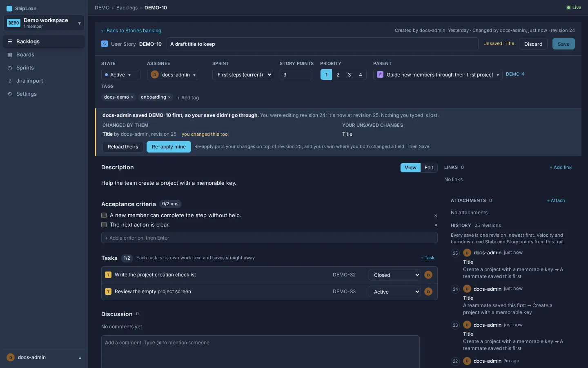Switch Description to Edit mode
Viewport: 588px width, 368px height.
point(429,168)
